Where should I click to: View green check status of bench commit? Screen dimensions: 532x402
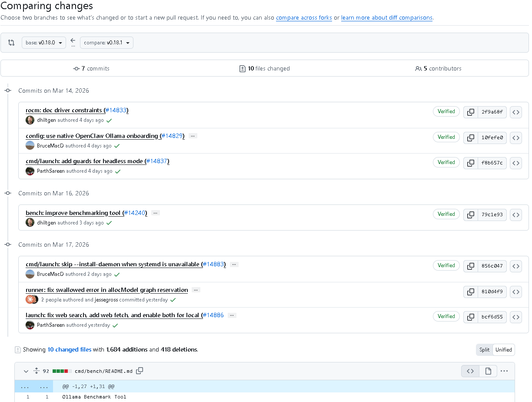click(x=109, y=223)
